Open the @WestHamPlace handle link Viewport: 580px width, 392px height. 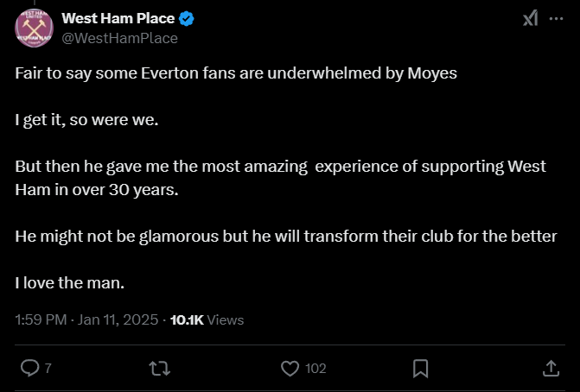pos(120,38)
